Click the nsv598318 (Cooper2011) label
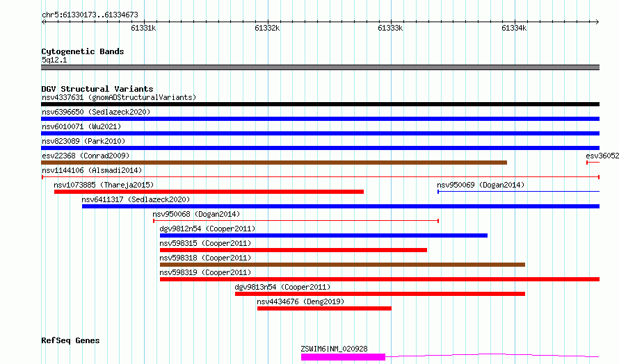This screenshot has width=619, height=364. pyautogui.click(x=205, y=258)
